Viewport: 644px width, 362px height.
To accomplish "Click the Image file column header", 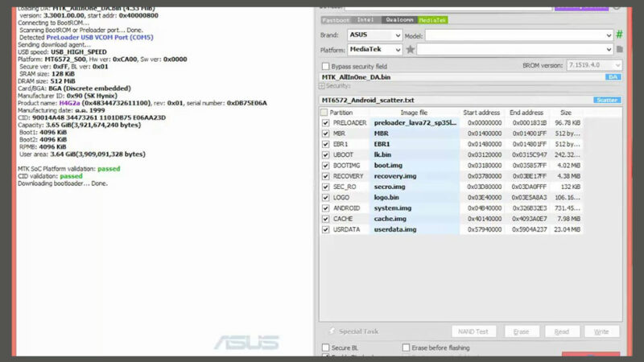I will click(x=414, y=112).
